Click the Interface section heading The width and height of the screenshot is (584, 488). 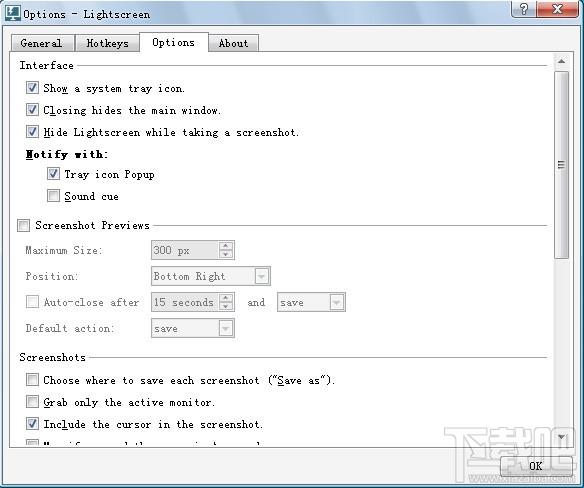[47, 66]
